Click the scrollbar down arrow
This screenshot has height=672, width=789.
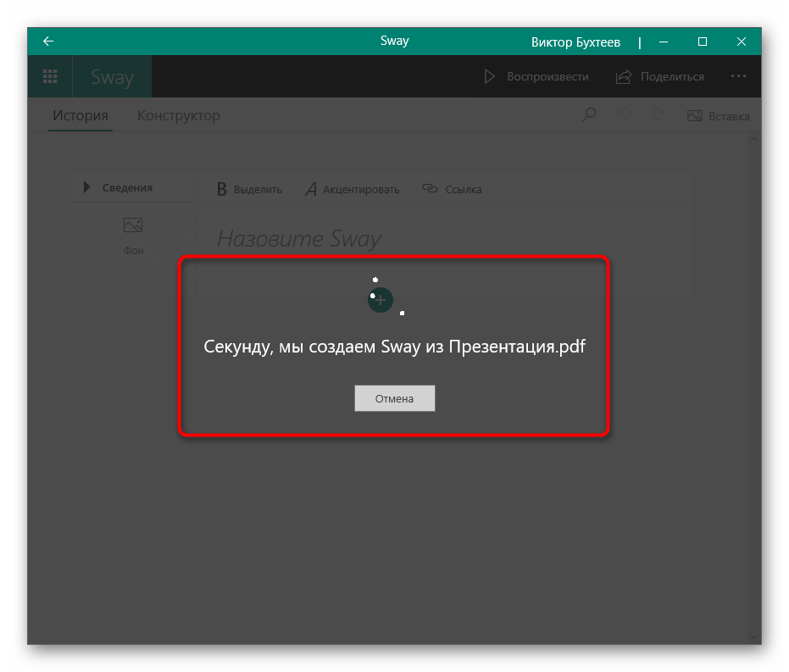tap(755, 636)
